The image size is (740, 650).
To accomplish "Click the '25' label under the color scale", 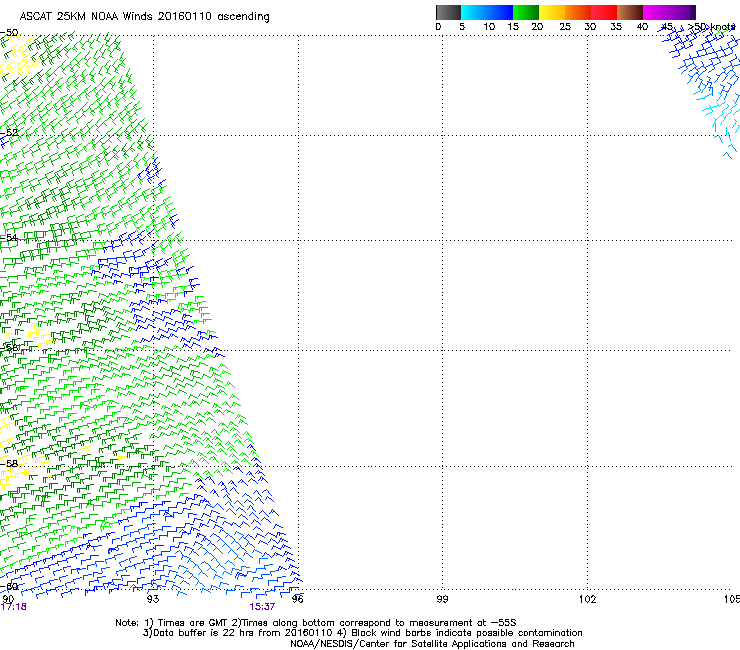I will click(565, 27).
